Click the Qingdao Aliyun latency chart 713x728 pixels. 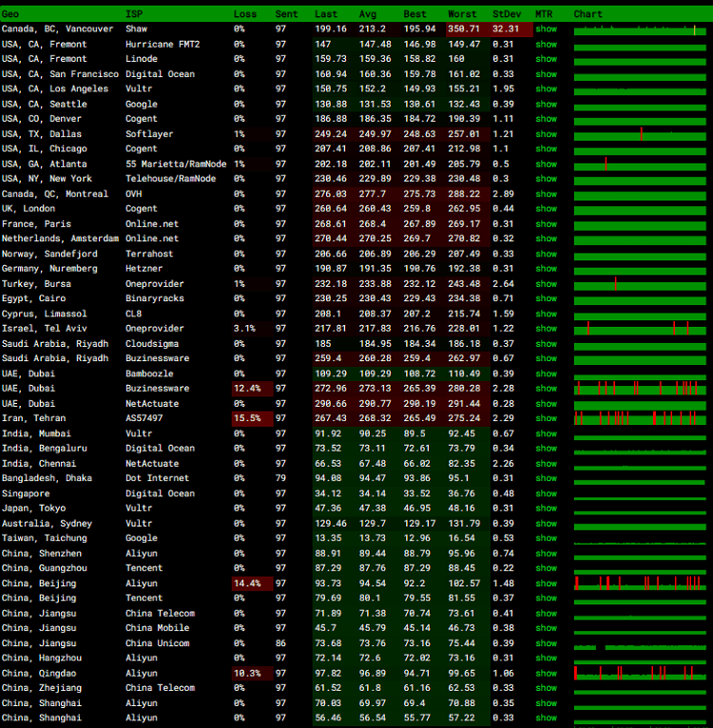point(640,673)
